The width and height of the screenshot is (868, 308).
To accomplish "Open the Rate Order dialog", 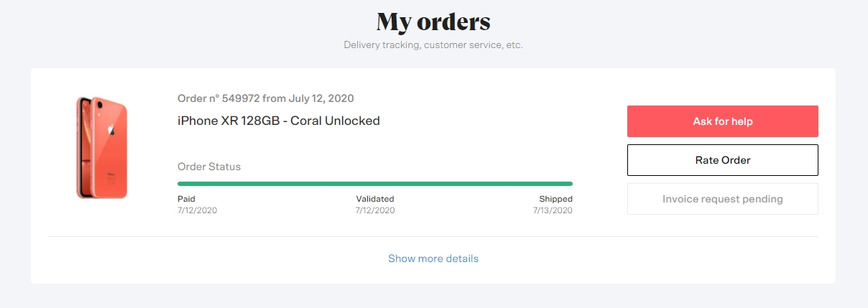I will point(722,160).
